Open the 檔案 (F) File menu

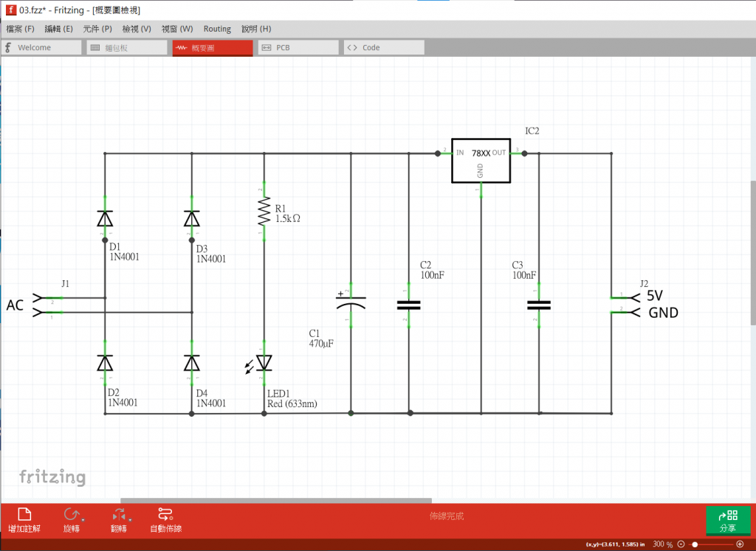(20, 29)
